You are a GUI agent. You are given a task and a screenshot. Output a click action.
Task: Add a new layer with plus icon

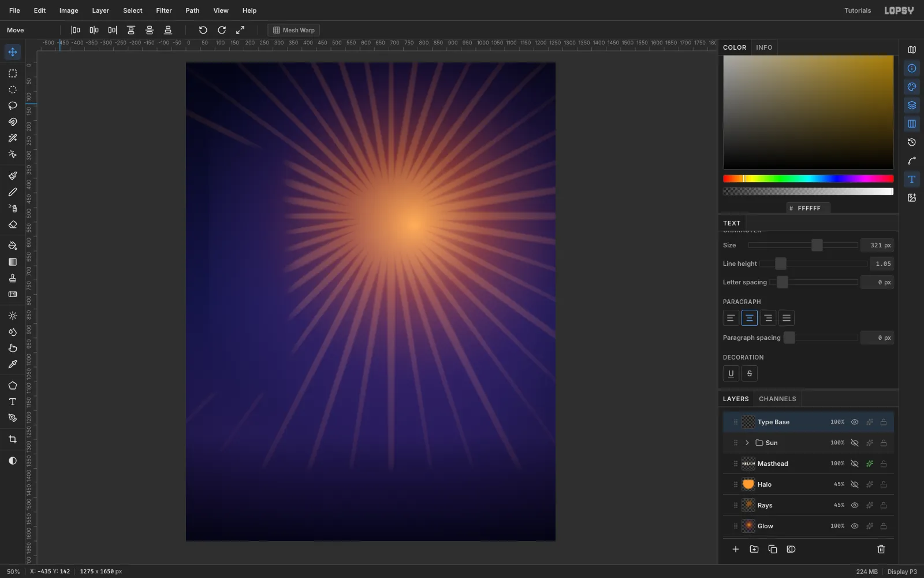(736, 549)
